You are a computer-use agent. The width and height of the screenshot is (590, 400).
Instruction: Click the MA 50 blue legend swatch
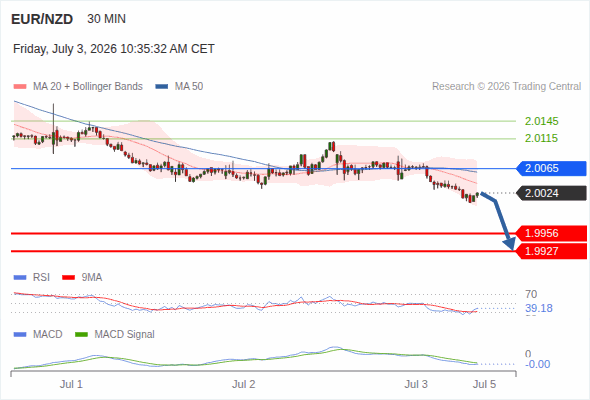click(x=162, y=87)
